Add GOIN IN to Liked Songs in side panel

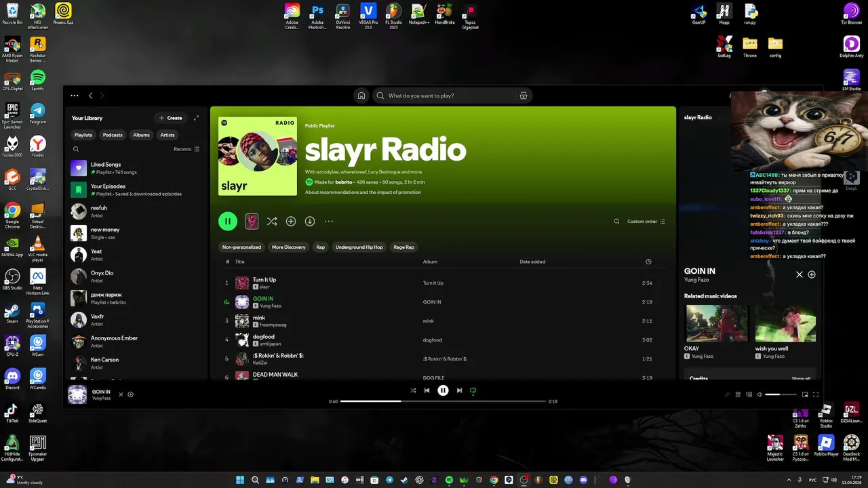click(x=812, y=274)
